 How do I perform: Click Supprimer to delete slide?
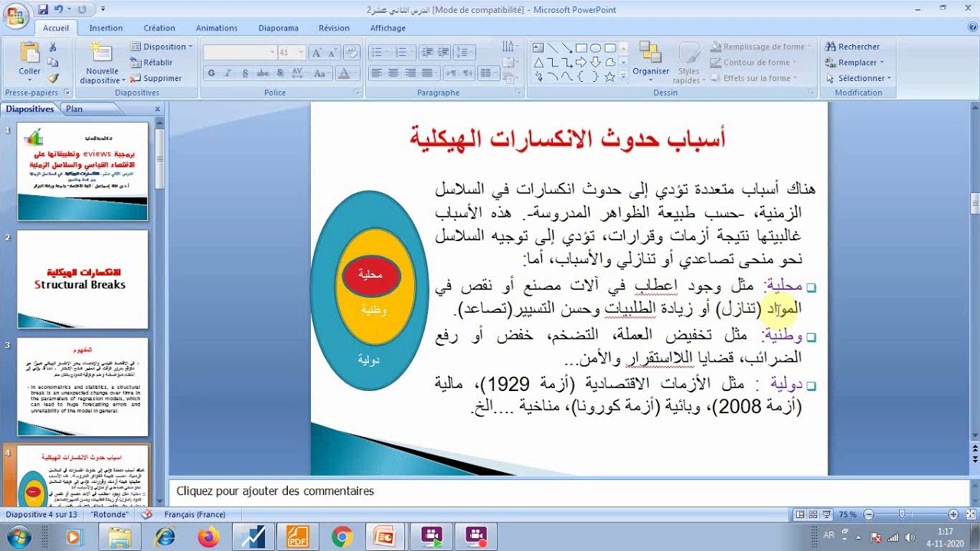click(x=156, y=78)
